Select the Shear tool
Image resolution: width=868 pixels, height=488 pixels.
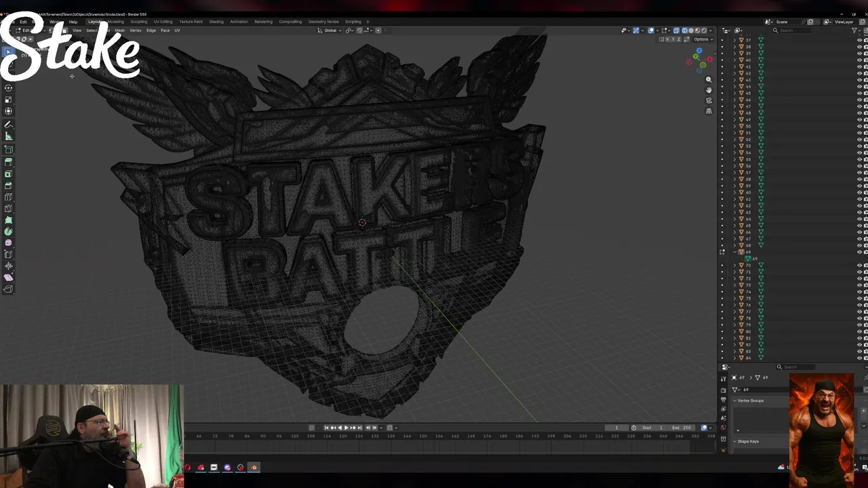coord(8,277)
